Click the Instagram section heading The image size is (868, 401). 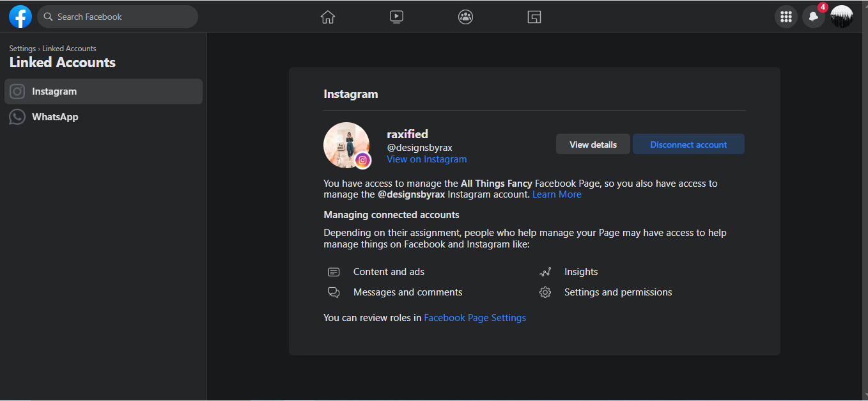pos(351,94)
